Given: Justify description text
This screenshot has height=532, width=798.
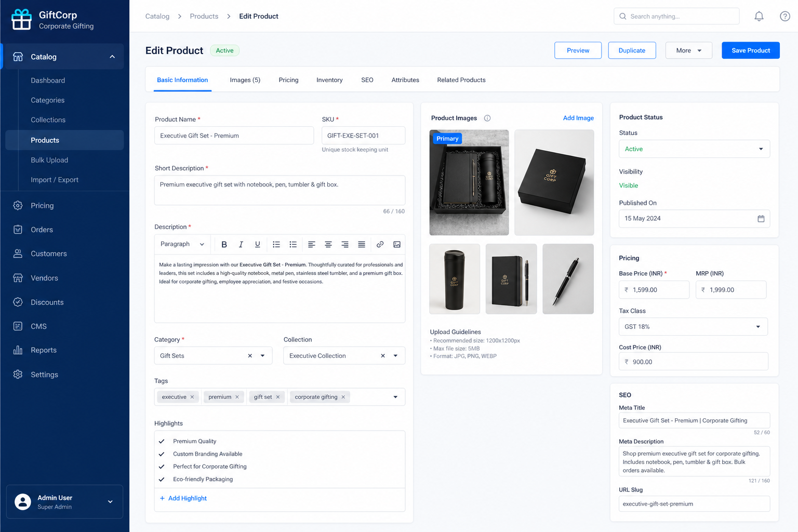Looking at the screenshot, I should pyautogui.click(x=362, y=244).
